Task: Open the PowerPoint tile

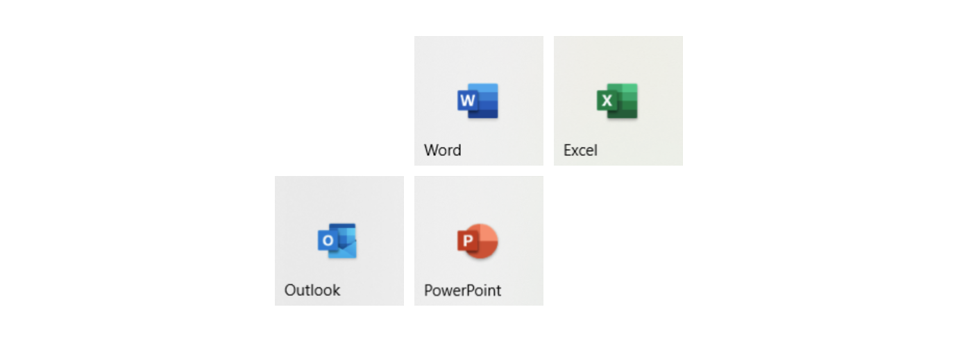Action: (479, 240)
